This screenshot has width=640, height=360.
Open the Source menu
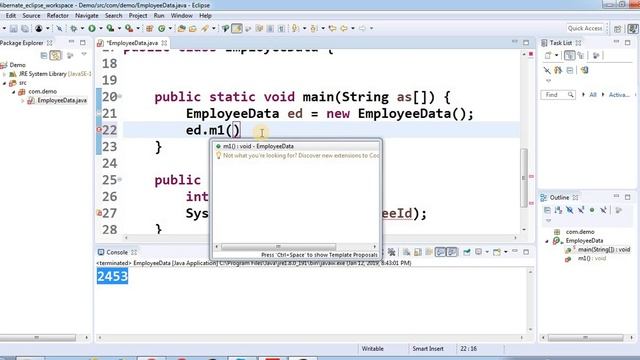(x=31, y=16)
